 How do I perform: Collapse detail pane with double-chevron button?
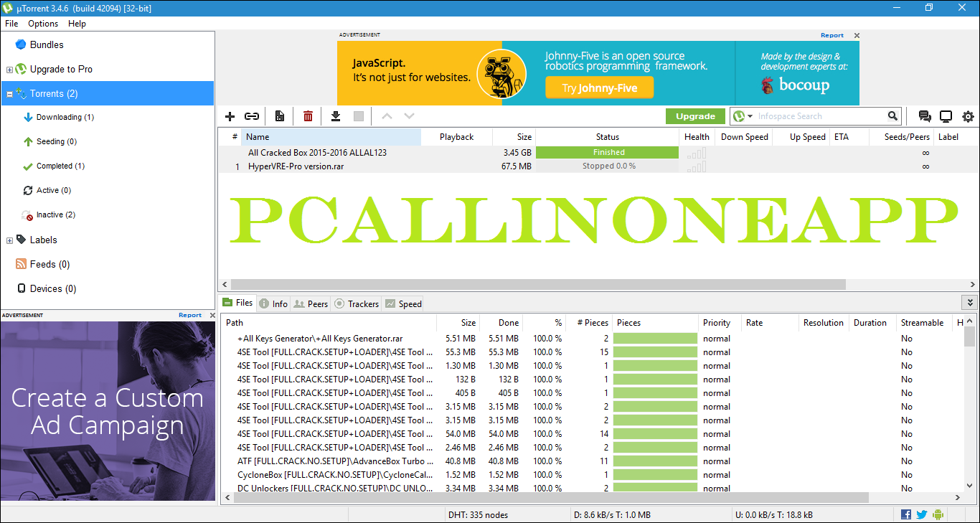point(969,303)
